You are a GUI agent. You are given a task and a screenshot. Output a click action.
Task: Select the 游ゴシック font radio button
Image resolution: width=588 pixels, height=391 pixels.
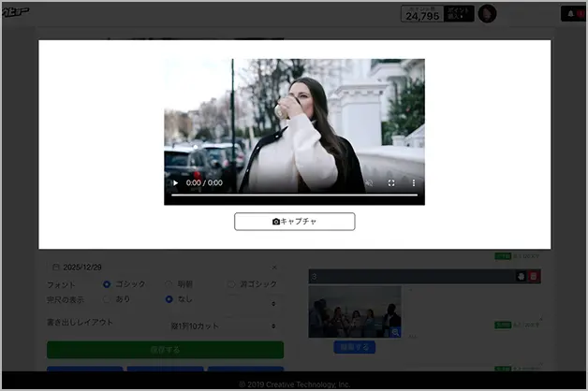pos(231,283)
